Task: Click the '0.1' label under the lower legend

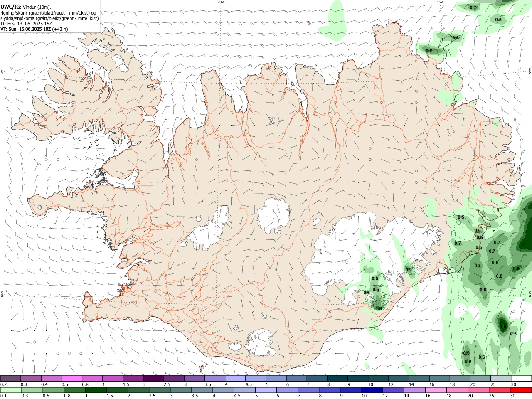Action: click(x=4, y=395)
